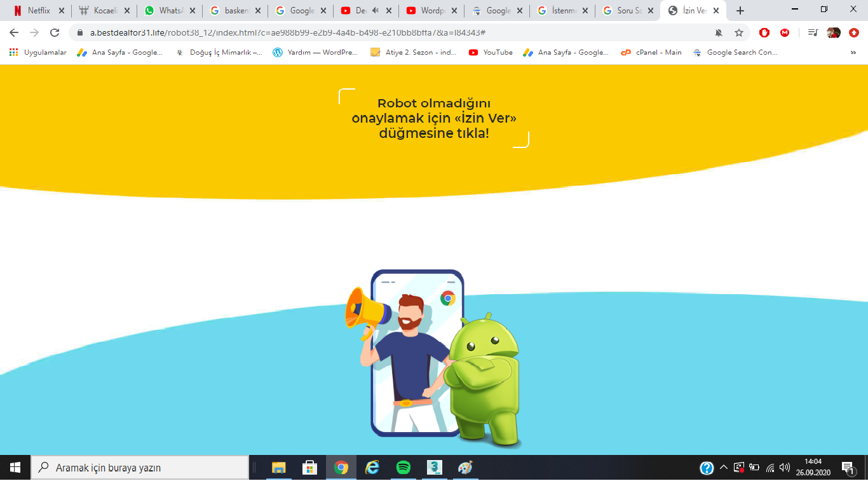Click the battery tray icon

click(755, 468)
